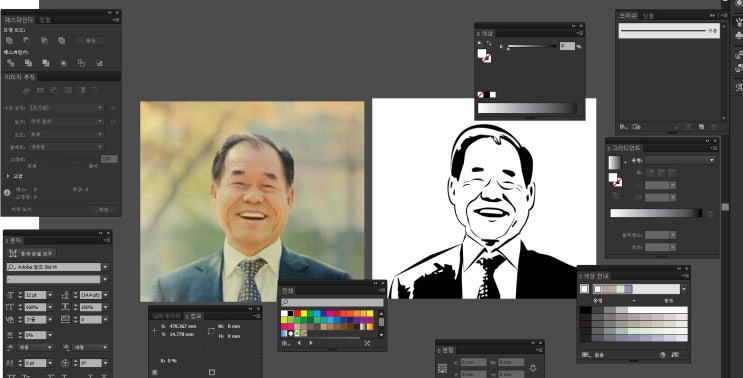This screenshot has height=378, width=743.
Task: Select the Touch Type tool button in Character panel
Action: coord(32,254)
